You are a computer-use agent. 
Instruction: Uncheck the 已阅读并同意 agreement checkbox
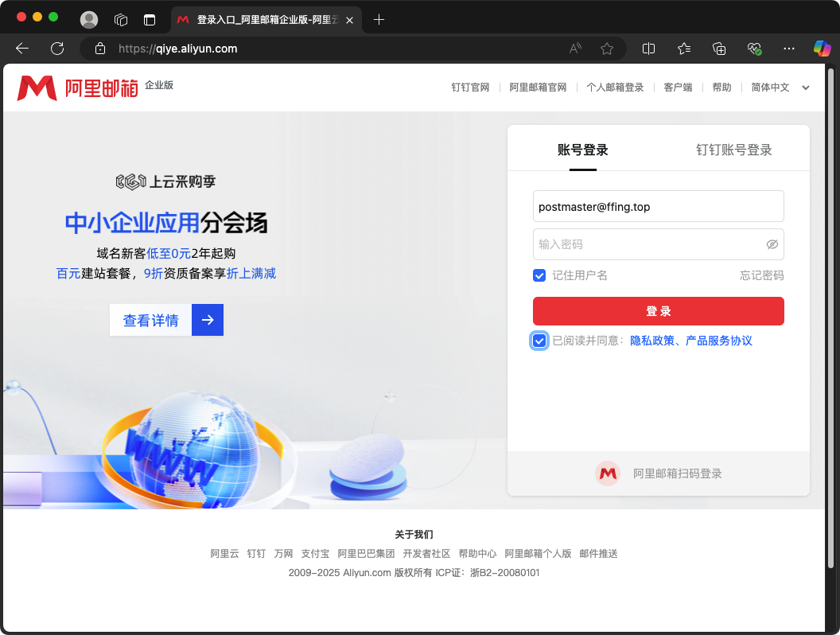539,341
